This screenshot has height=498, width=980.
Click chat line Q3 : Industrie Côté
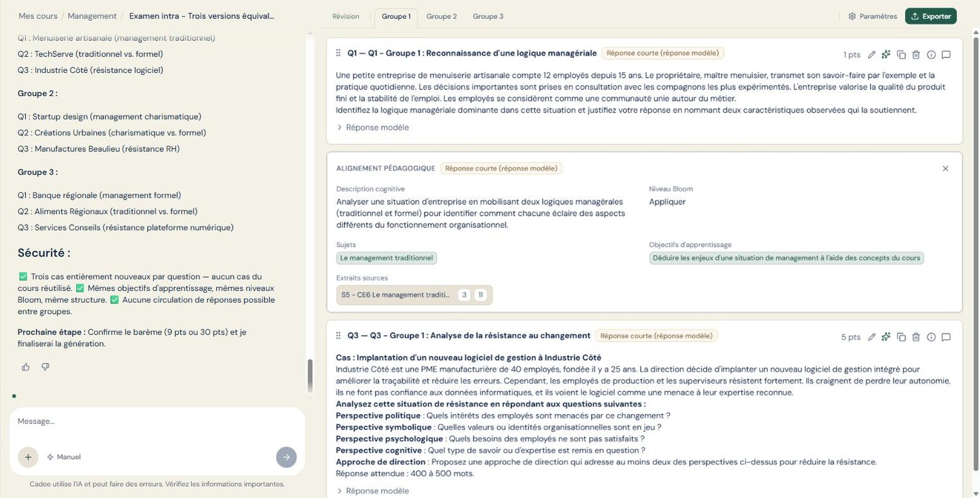pos(91,70)
